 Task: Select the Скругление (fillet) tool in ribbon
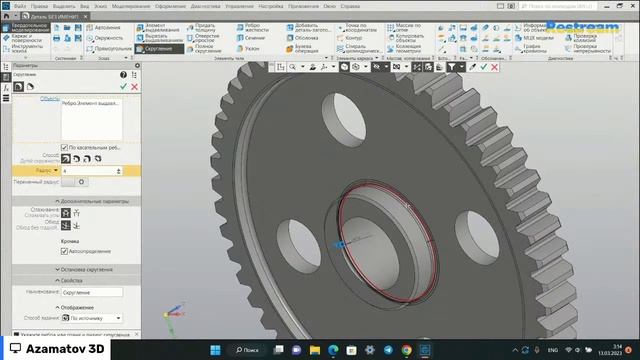tap(160, 49)
